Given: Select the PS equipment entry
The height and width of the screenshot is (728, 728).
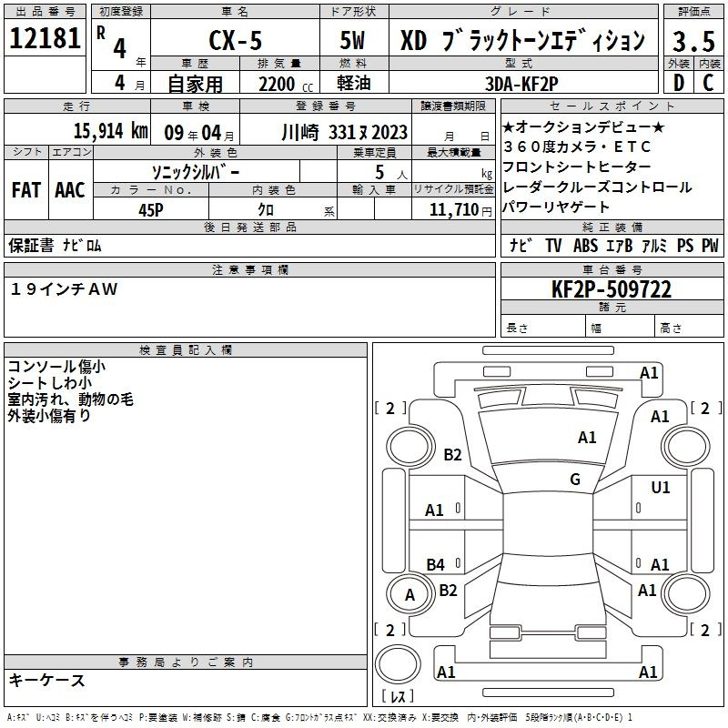Looking at the screenshot, I should click(x=685, y=245).
